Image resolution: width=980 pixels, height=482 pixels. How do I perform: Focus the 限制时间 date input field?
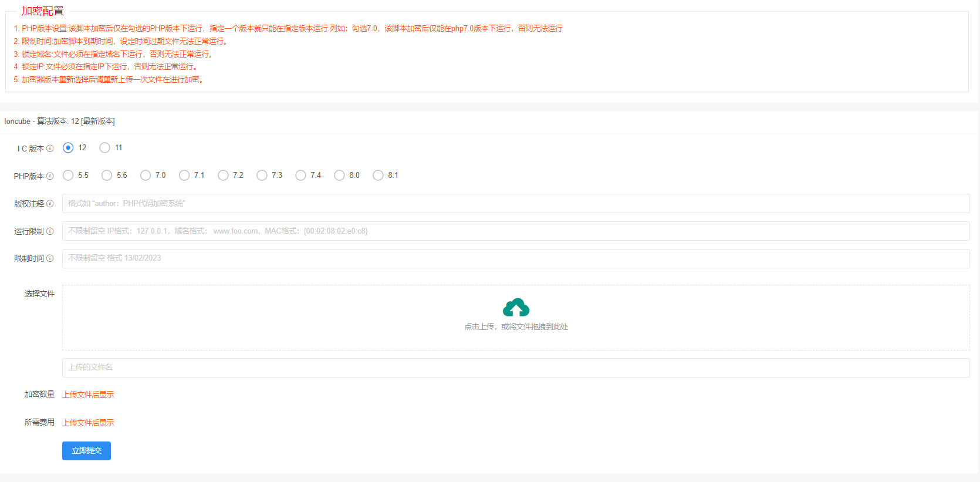(x=516, y=258)
